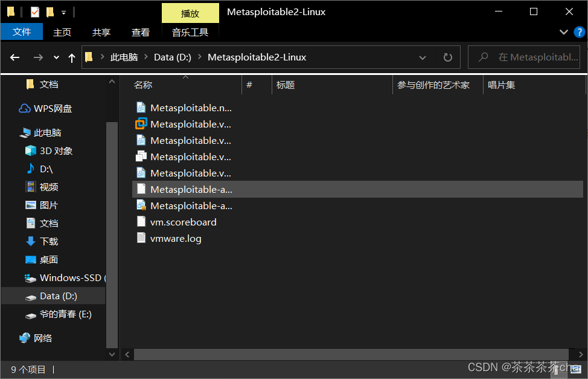Click the horizontal scrollbar right arrow

point(581,354)
